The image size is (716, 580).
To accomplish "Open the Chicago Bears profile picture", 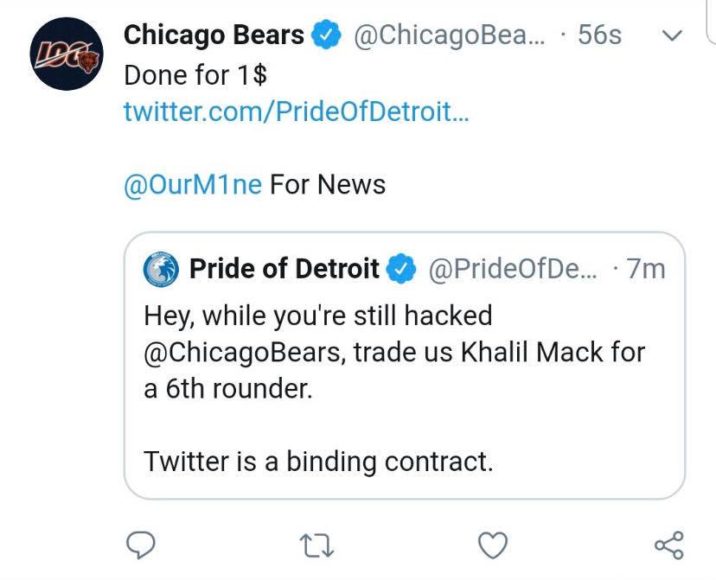I will click(x=64, y=55).
